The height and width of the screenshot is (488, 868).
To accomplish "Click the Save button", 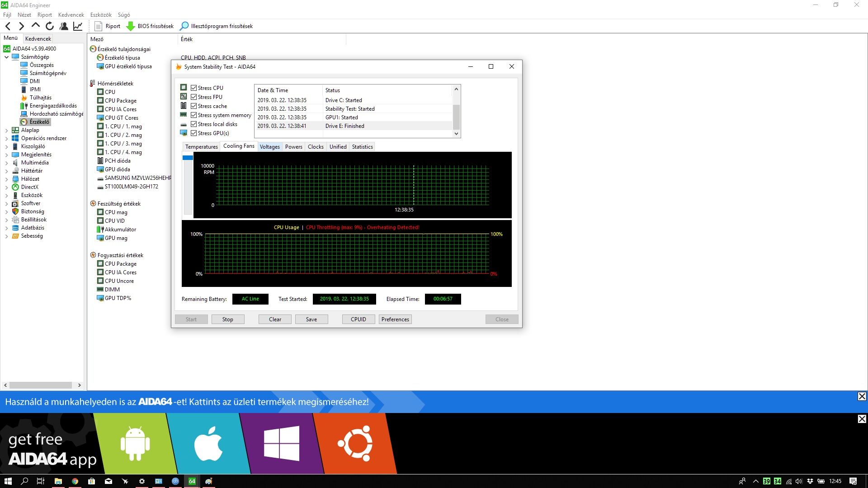I will coord(311,319).
